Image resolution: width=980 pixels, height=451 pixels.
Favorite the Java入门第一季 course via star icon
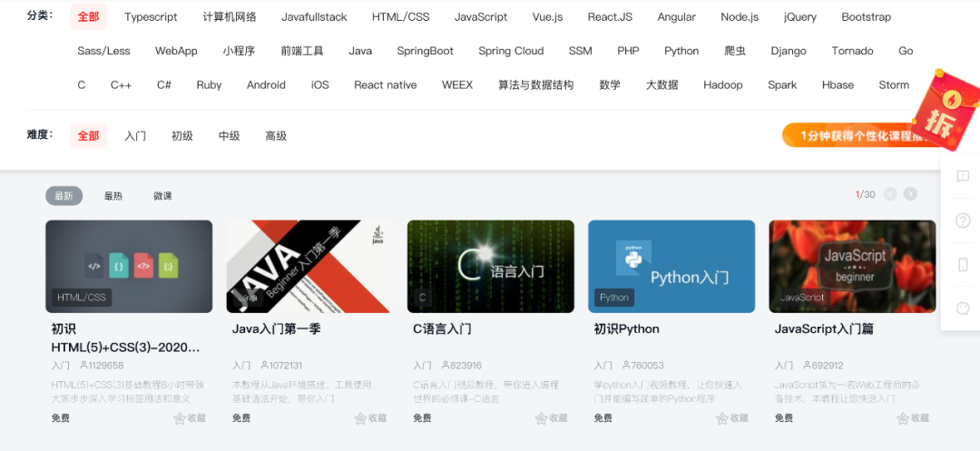360,418
